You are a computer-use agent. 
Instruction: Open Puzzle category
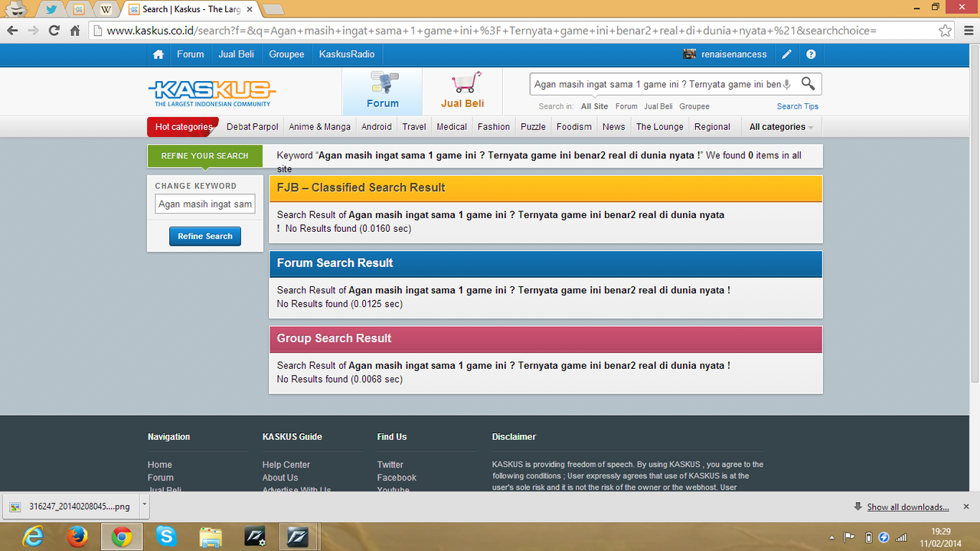533,127
